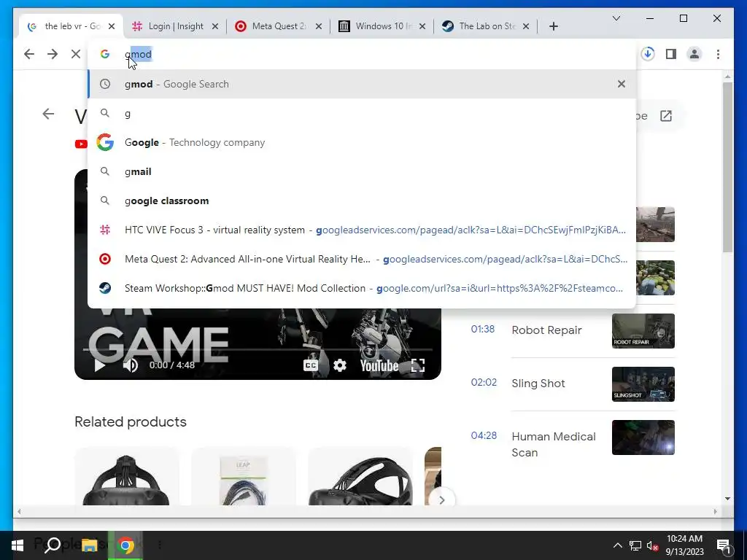Image resolution: width=747 pixels, height=560 pixels.
Task: Open video on YouTube logo
Action: click(379, 366)
